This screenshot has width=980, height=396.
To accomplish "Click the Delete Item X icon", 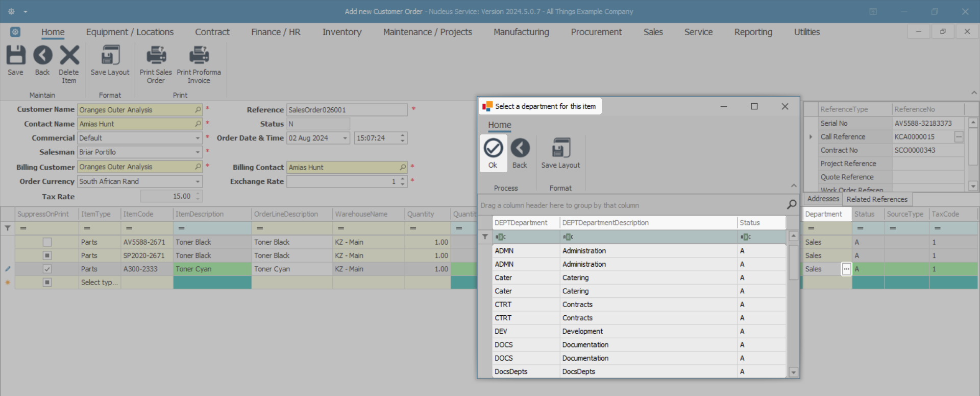I will click(69, 55).
